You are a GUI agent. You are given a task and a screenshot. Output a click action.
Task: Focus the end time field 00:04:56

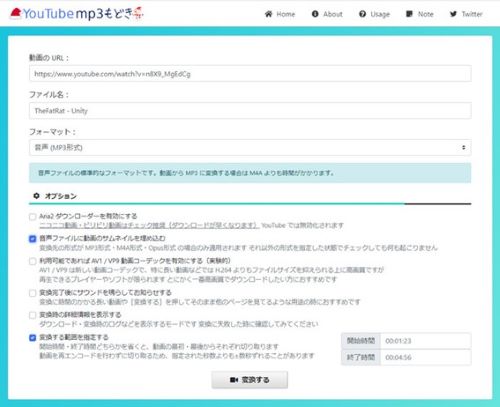coord(426,357)
